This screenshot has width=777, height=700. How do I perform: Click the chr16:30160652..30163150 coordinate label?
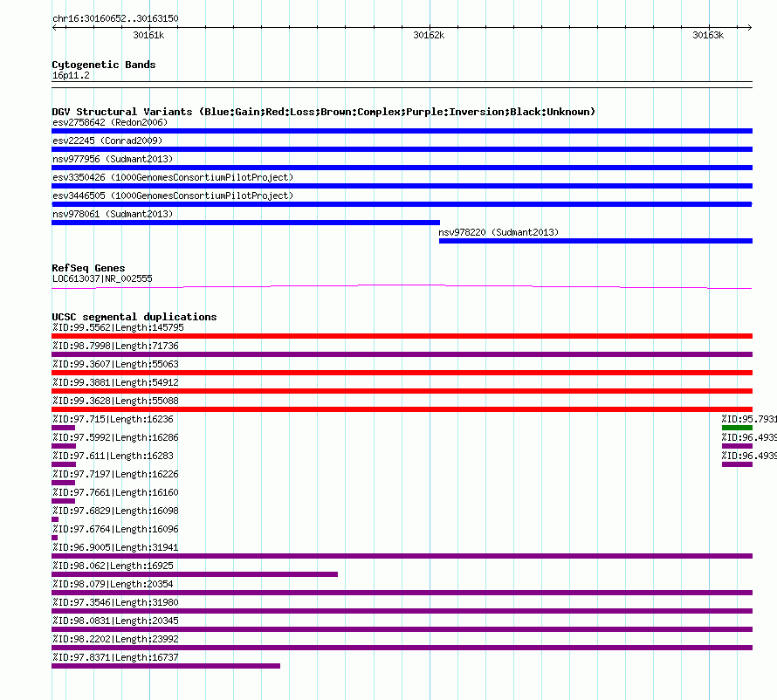tap(115, 18)
